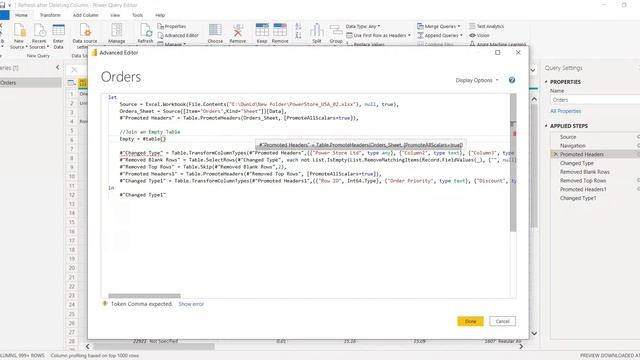The width and height of the screenshot is (640, 360).
Task: Click Text Analytics in the ribbon
Action: (487, 26)
